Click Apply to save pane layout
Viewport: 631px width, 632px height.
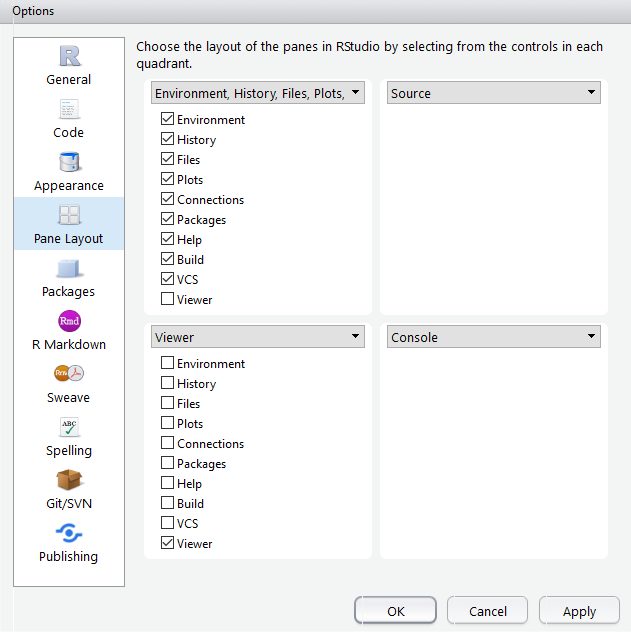tap(579, 611)
